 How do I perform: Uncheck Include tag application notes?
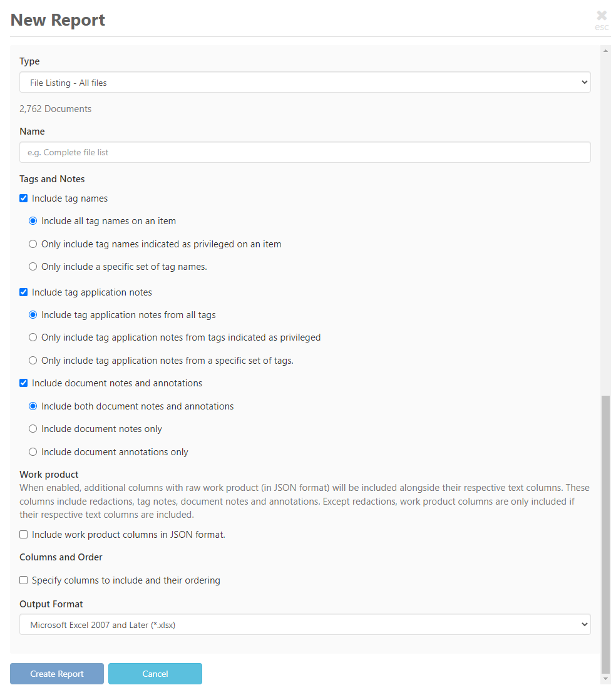click(x=23, y=292)
